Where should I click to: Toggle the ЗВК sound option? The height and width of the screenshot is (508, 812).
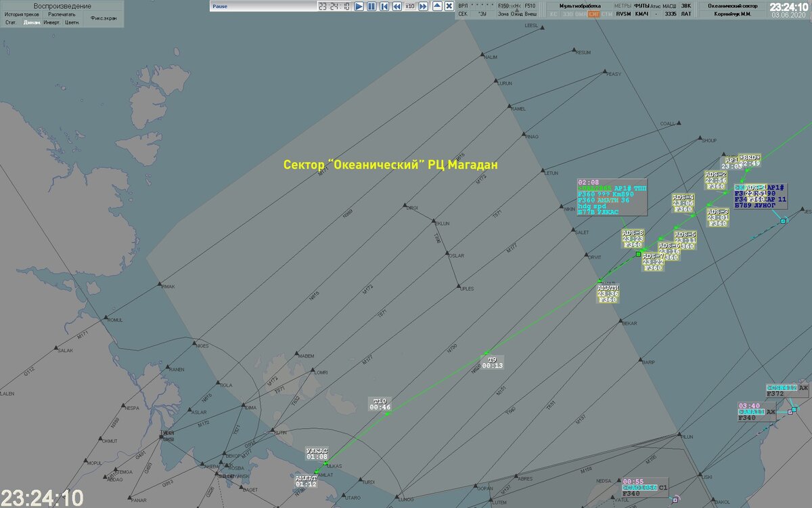tap(686, 5)
